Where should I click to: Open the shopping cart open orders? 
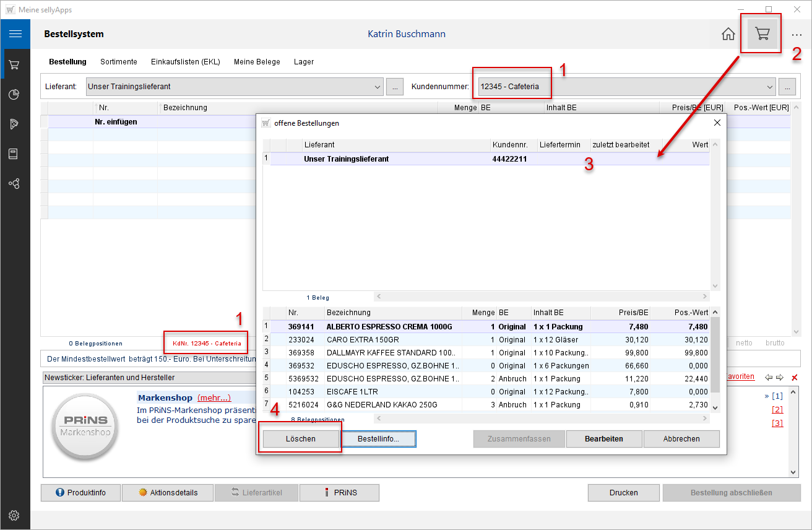pos(762,34)
